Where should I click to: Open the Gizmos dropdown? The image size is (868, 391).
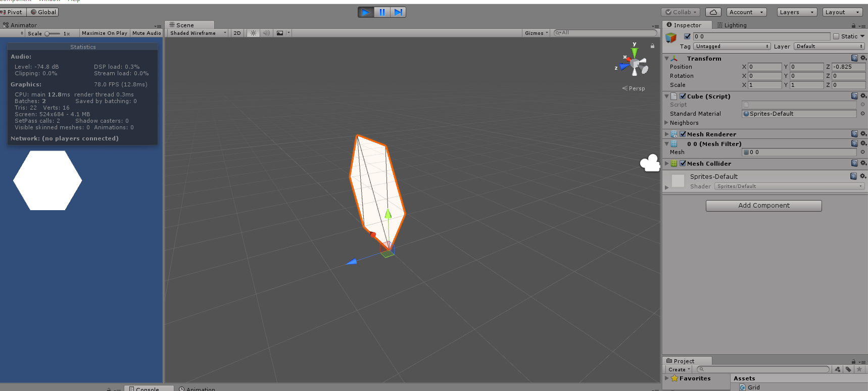pyautogui.click(x=536, y=33)
